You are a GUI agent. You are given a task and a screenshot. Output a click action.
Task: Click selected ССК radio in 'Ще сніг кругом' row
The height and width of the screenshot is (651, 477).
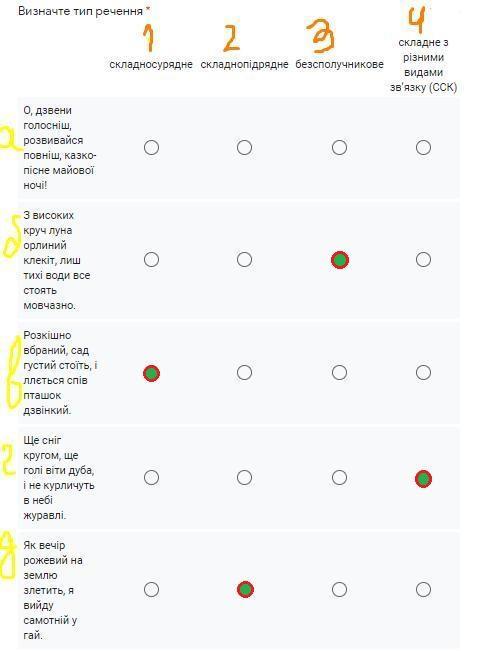pos(423,479)
